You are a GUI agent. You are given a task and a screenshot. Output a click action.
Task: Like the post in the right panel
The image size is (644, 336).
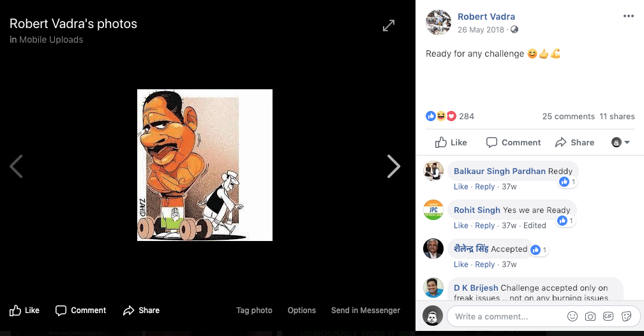coord(451,142)
